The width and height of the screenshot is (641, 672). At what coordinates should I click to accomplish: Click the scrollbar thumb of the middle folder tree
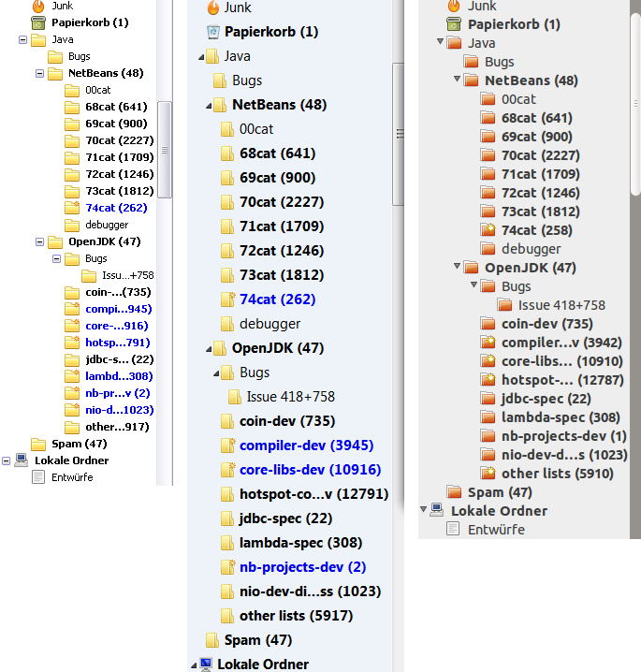[x=399, y=134]
